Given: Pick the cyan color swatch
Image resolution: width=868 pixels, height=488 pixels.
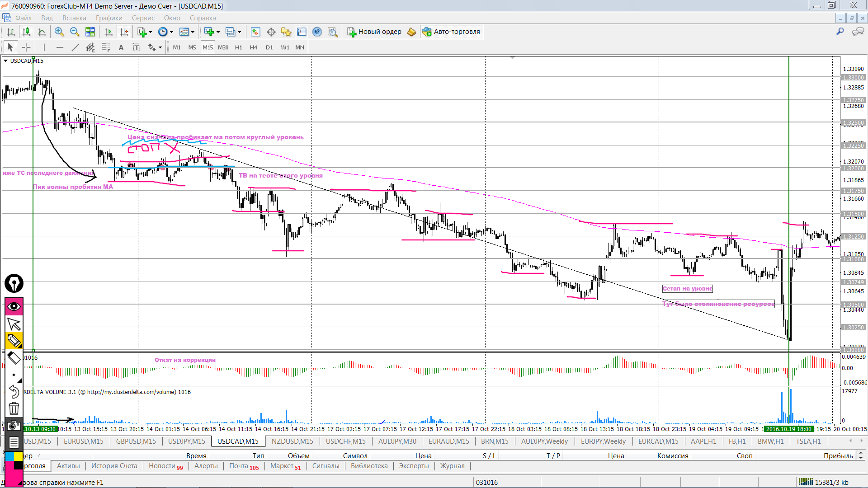Looking at the screenshot, I should 9,456.
